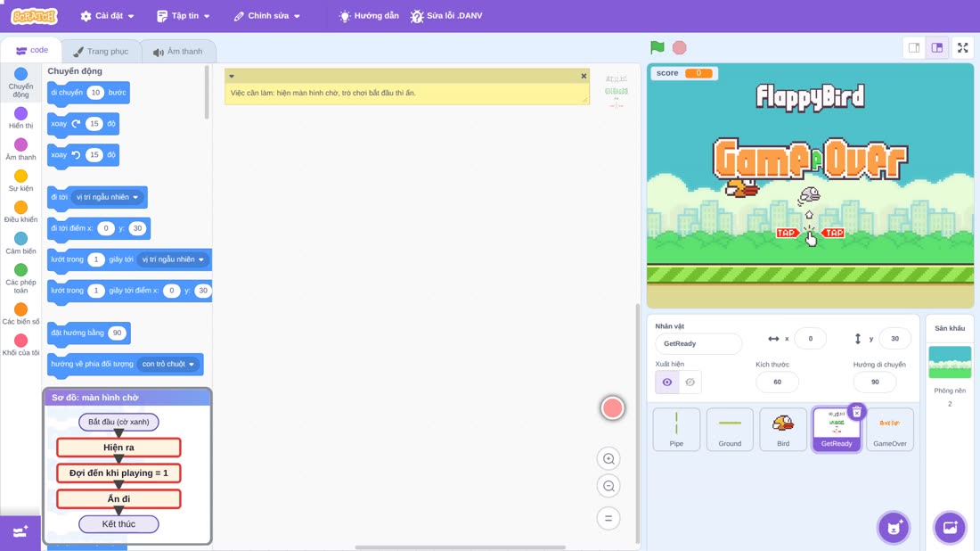Collapse the yellow comment note
This screenshot has height=551, width=980.
click(232, 77)
